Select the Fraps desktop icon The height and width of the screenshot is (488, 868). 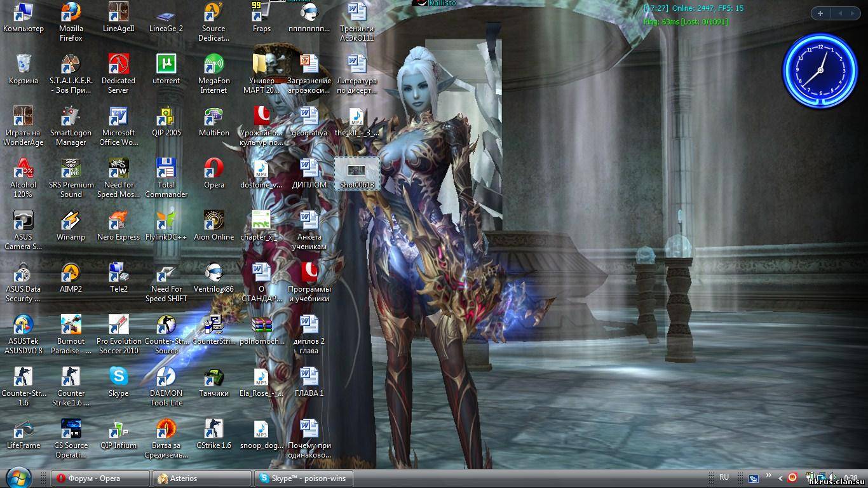261,13
